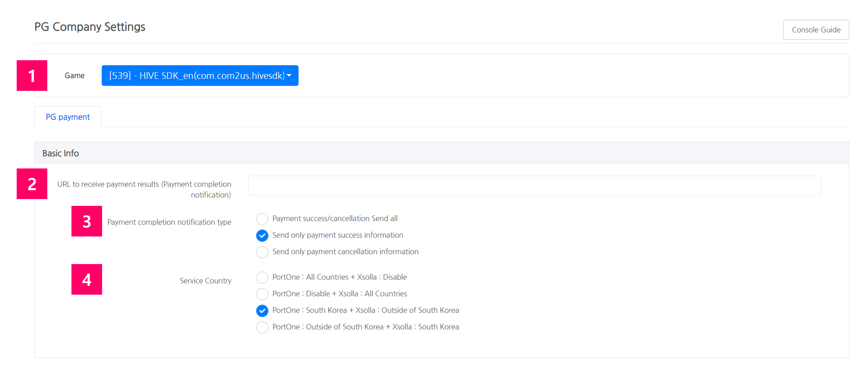Expand the Game selection dropdown
Screen dimensions: 868x376
point(200,76)
